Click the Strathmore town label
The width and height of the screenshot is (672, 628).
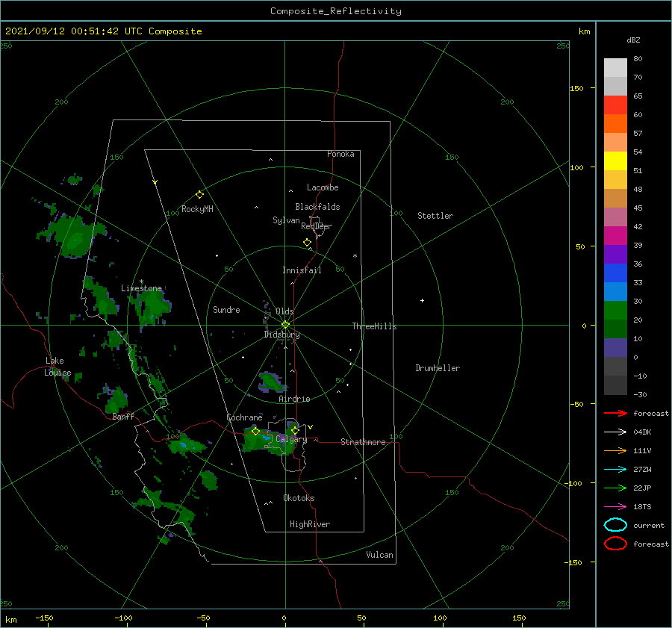(363, 442)
